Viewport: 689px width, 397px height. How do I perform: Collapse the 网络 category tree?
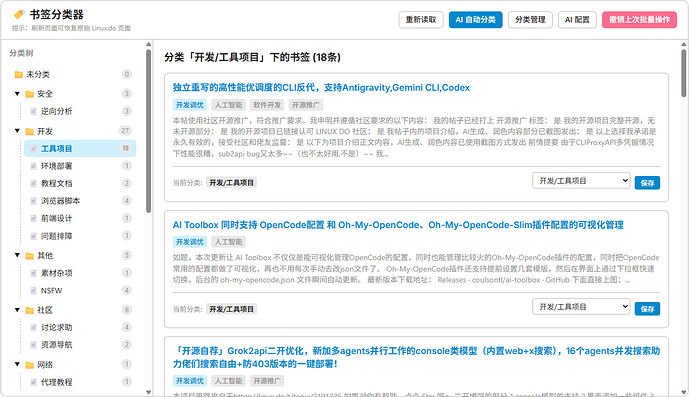(17, 364)
